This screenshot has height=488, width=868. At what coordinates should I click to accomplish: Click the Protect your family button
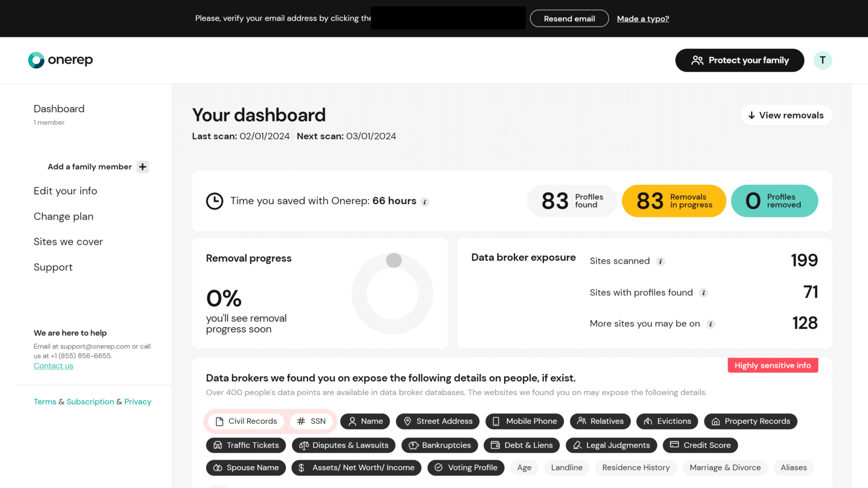739,60
